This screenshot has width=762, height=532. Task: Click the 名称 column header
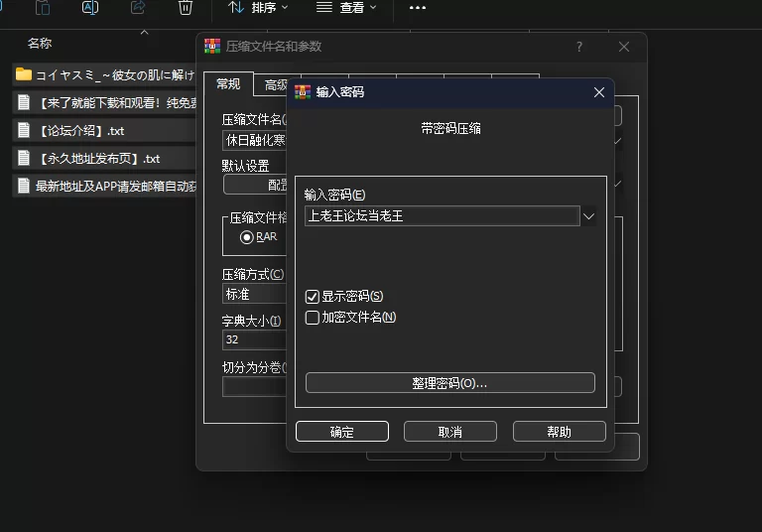coord(40,44)
